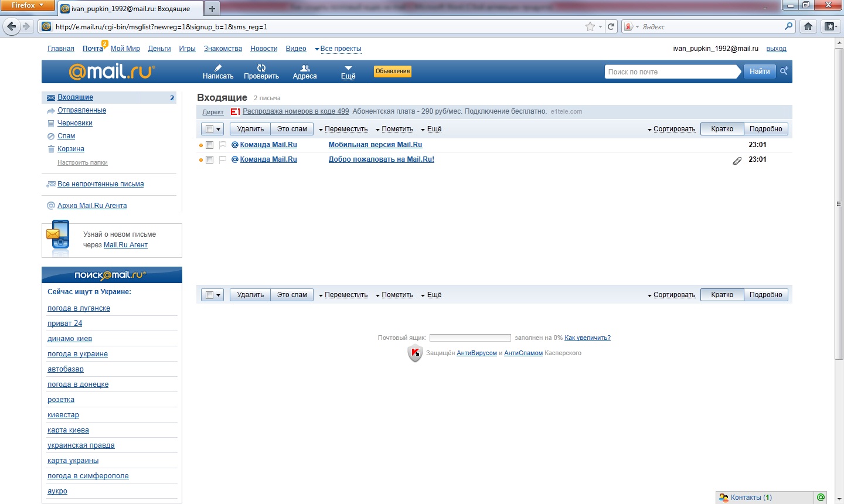Image resolution: width=844 pixels, height=504 pixels.
Task: Select Кратко view in bottom toolbar
Action: tap(722, 295)
